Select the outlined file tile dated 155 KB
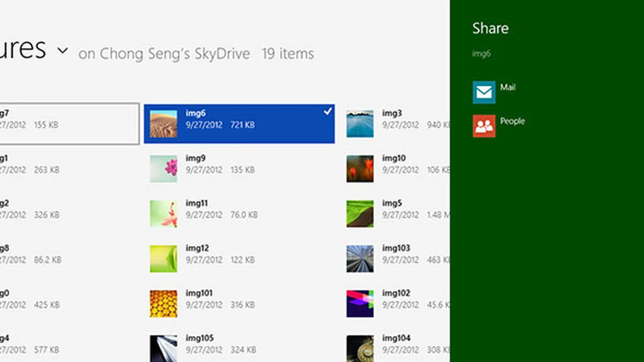The width and height of the screenshot is (644, 362). coord(67,124)
